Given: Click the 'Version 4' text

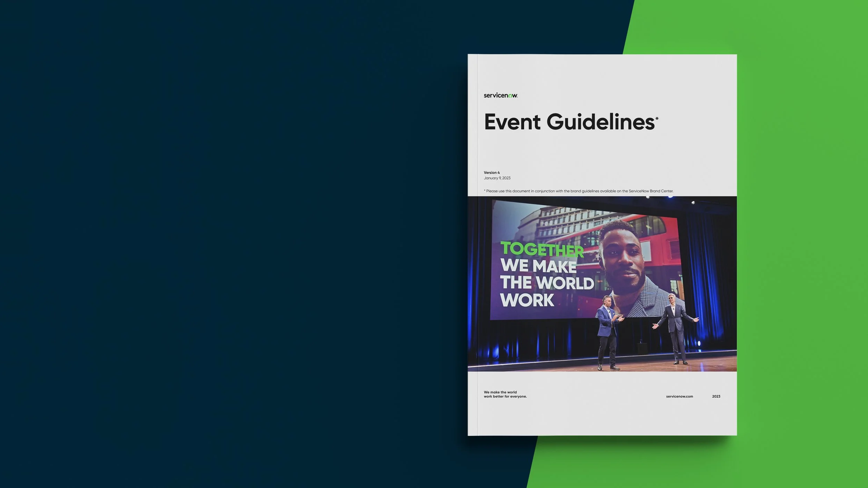Looking at the screenshot, I should [492, 173].
